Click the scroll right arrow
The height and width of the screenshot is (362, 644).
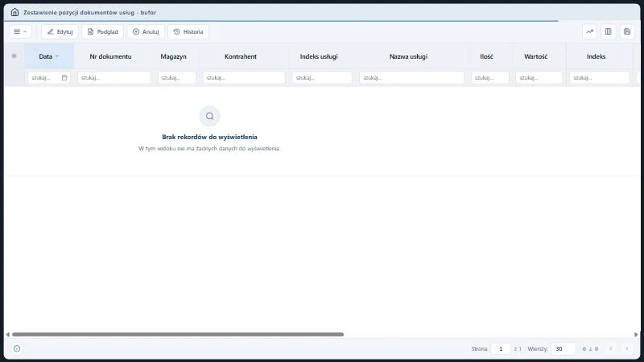[x=636, y=335]
